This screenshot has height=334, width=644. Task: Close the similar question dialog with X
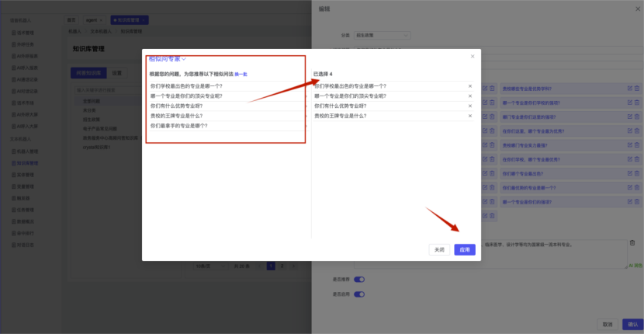pos(473,57)
